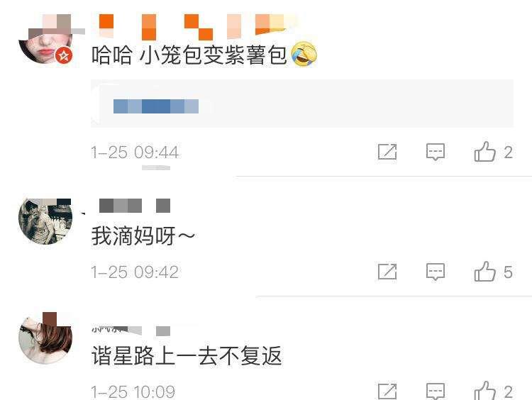
Task: Give a thumbs up to "我滴妈呀~"
Action: 485,272
